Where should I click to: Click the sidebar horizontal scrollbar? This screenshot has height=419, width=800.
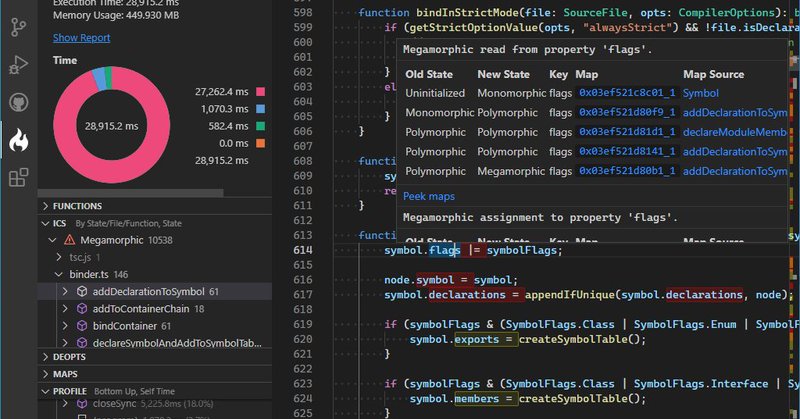[x=131, y=193]
